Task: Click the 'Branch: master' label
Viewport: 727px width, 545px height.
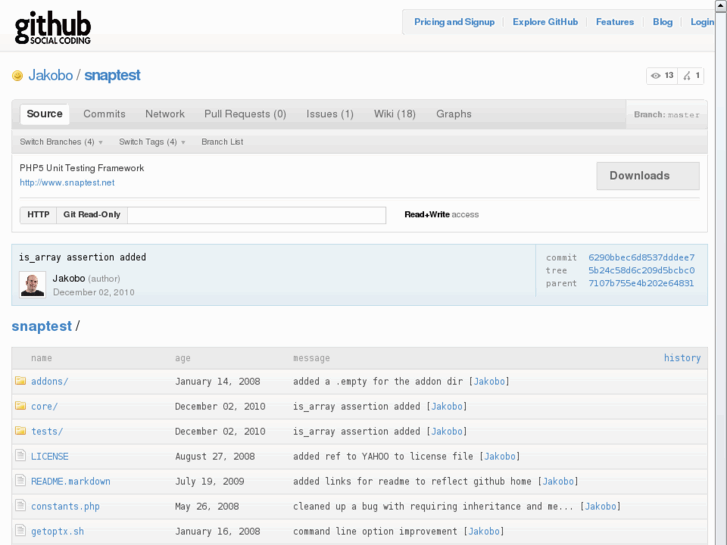Action: point(667,115)
